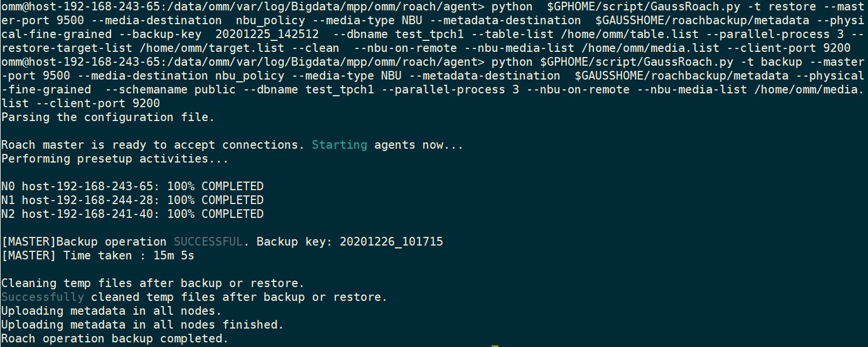This screenshot has width=868, height=347.
Task: Click "Uploading metadata in all nodes finished." line
Action: point(142,325)
